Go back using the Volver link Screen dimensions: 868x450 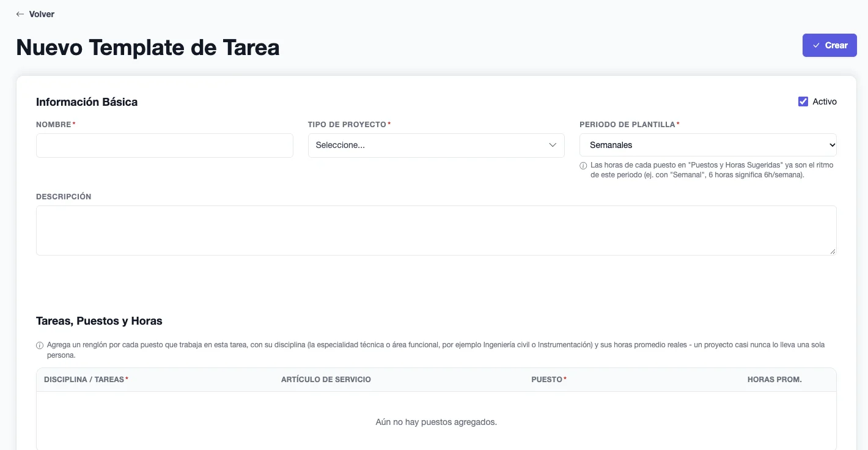(x=35, y=14)
